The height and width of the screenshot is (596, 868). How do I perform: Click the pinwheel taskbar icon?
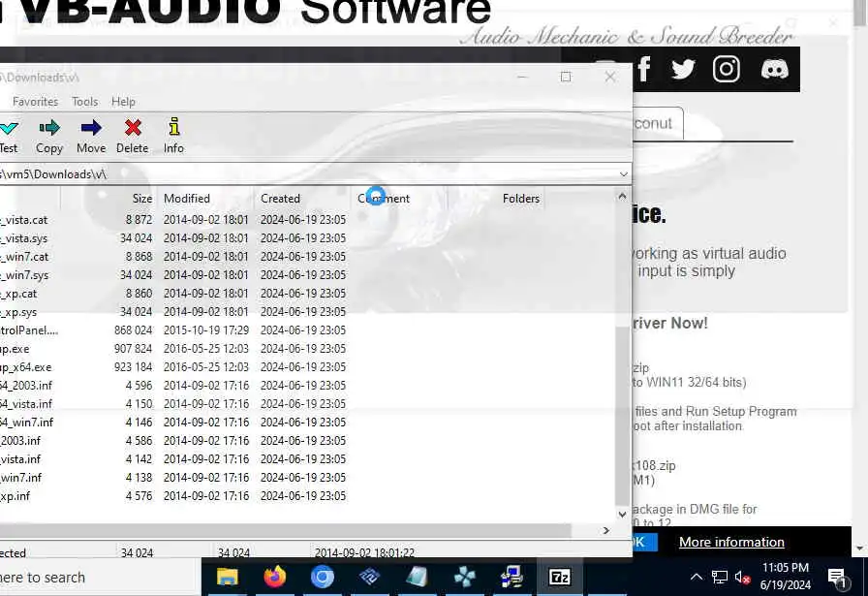tap(464, 578)
